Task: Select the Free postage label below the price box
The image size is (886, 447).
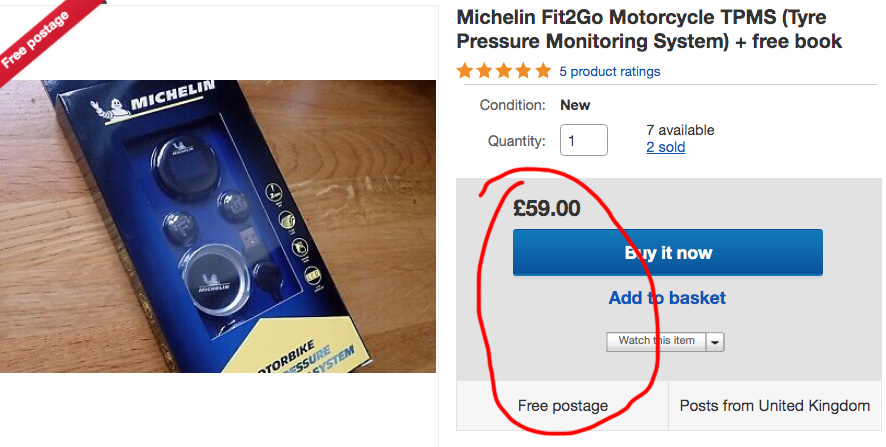Action: click(562, 406)
